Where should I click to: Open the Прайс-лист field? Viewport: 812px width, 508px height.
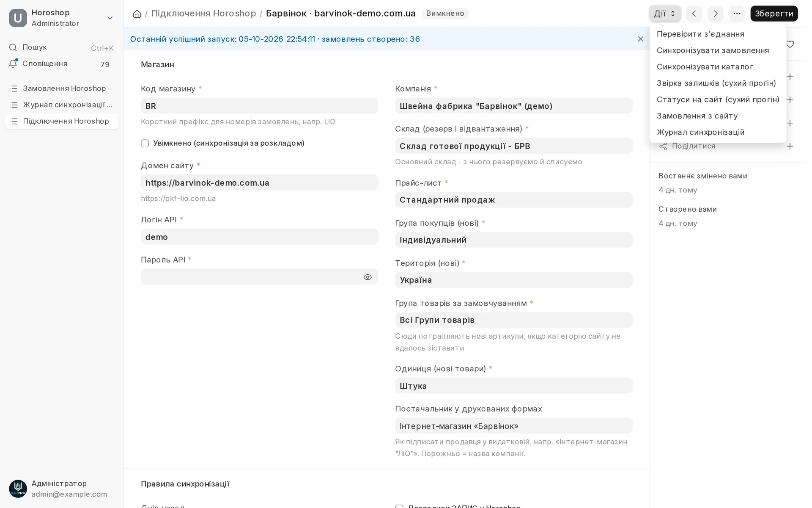coord(514,200)
